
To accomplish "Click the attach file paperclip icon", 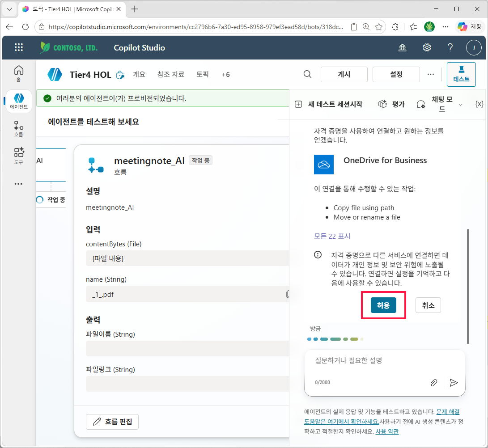I will (434, 383).
